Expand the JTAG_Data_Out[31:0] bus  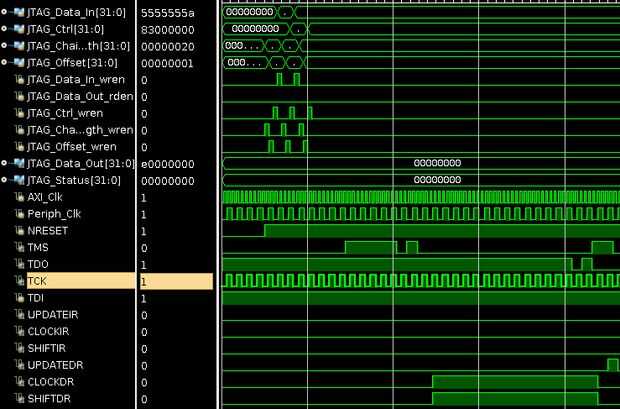pyautogui.click(x=4, y=163)
